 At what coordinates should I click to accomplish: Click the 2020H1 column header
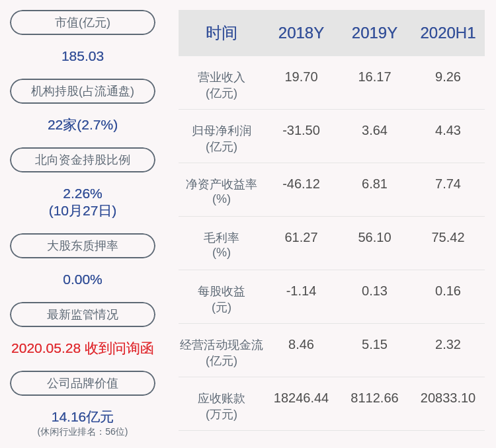coord(448,33)
